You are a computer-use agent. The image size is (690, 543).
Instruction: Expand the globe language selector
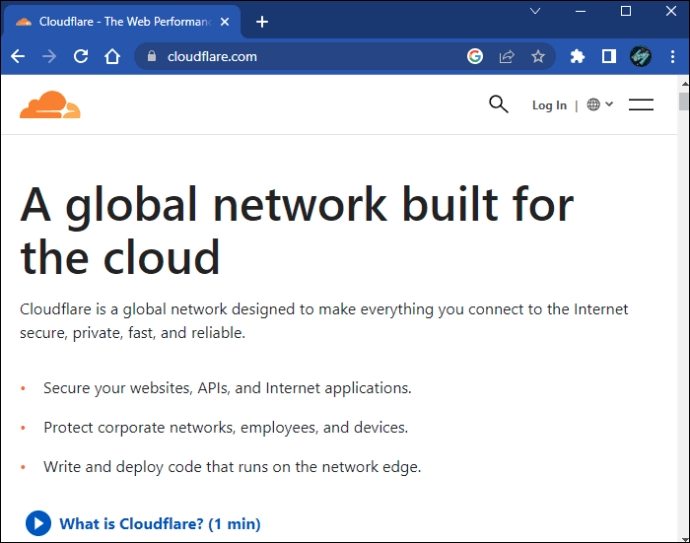click(600, 104)
